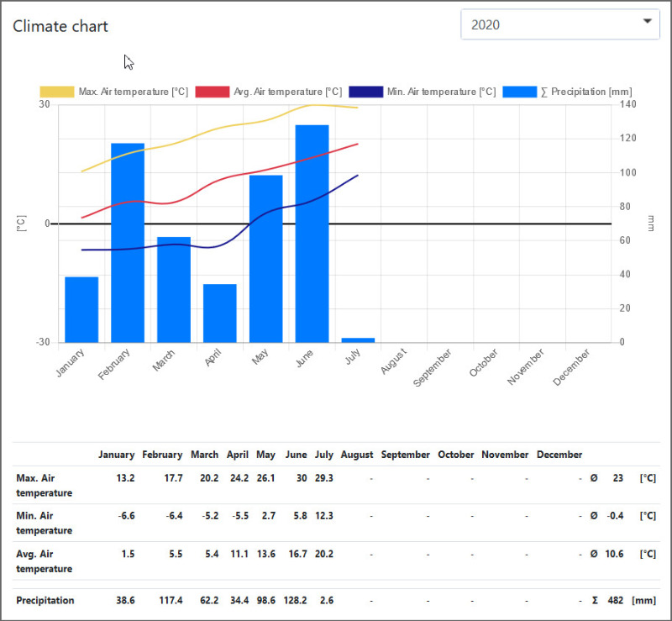
Task: Click the dropdown arrow beside 2020
Action: coord(648,23)
